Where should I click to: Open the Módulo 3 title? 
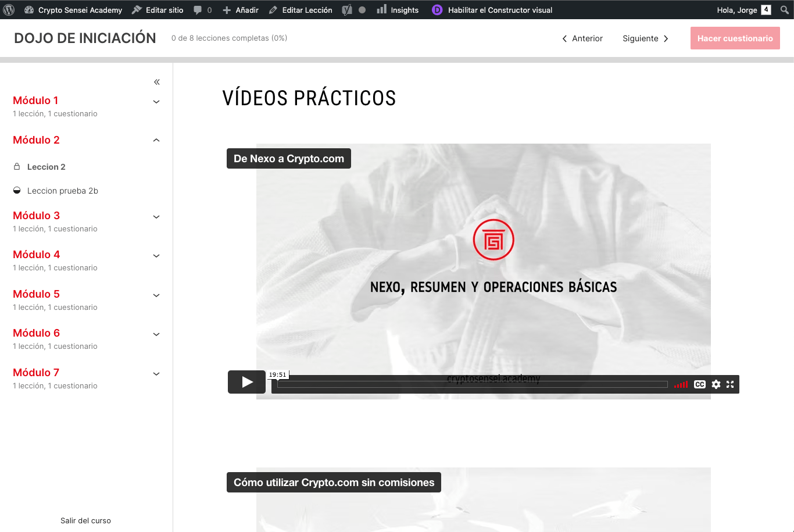pos(36,216)
